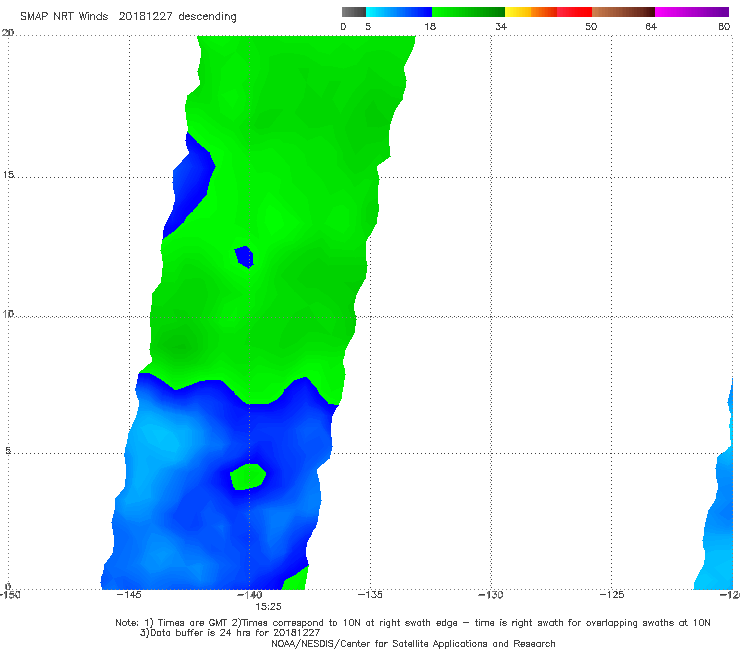Click latitude axis label '15'

(x=8, y=175)
